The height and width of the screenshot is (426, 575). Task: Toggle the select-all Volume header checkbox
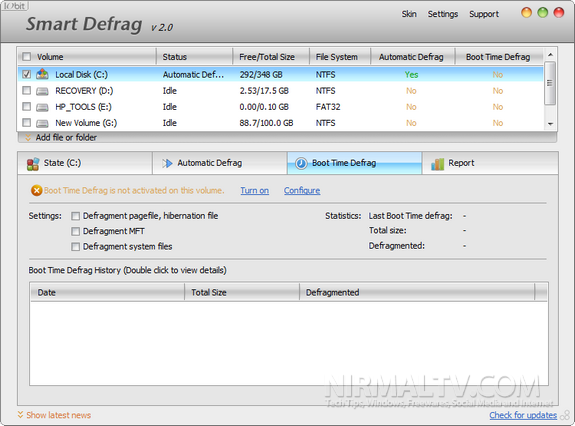26,57
